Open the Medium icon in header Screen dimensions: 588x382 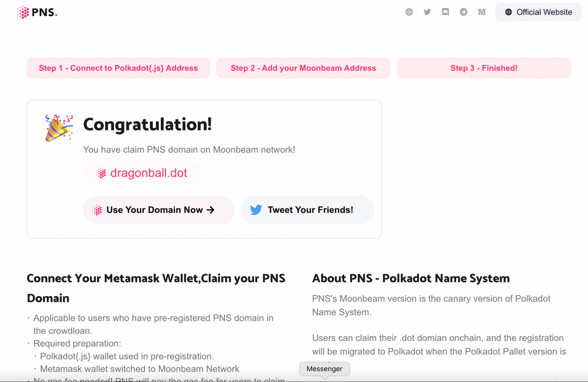pos(482,12)
